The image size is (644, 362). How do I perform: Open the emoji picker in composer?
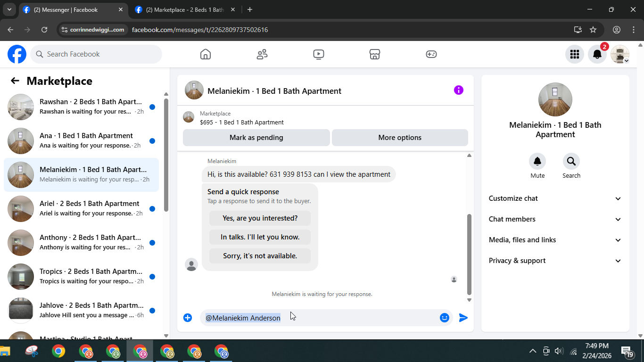[444, 318]
